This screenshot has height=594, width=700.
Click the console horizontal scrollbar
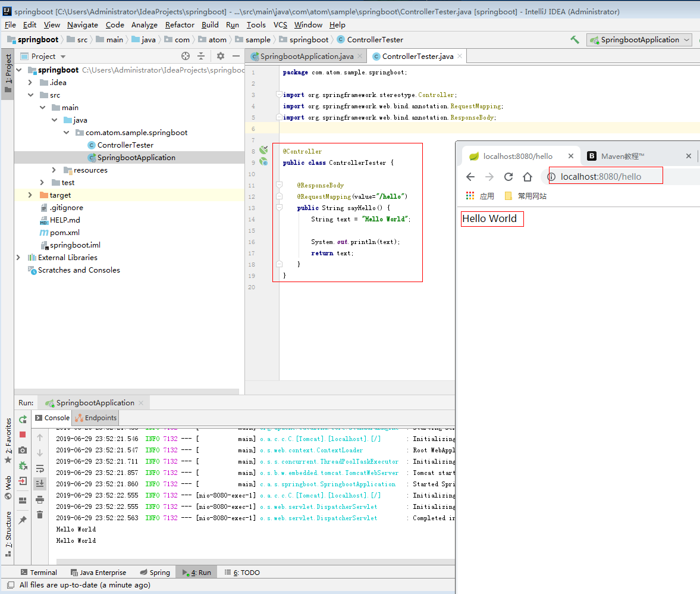coord(256,562)
